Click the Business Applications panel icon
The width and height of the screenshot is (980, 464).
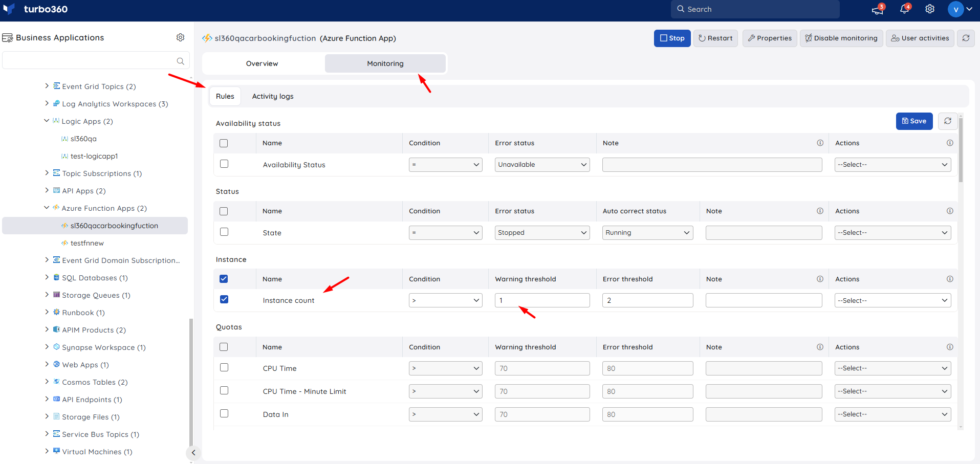point(8,38)
